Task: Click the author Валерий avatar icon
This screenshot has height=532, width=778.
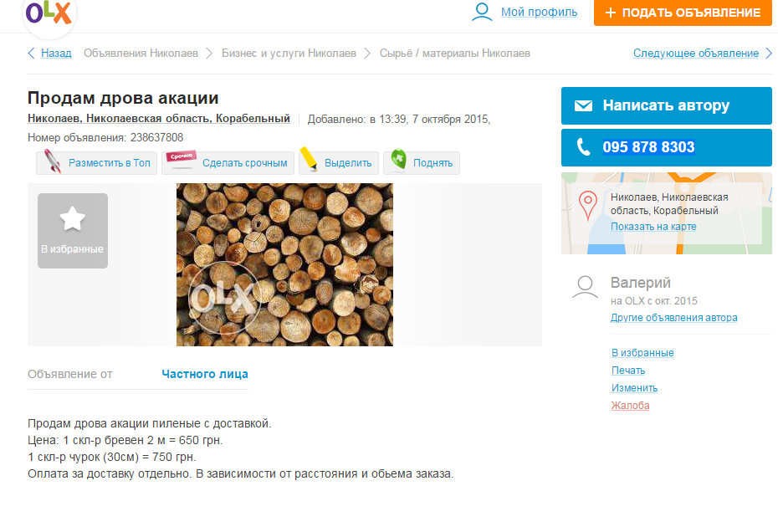Action: 585,289
